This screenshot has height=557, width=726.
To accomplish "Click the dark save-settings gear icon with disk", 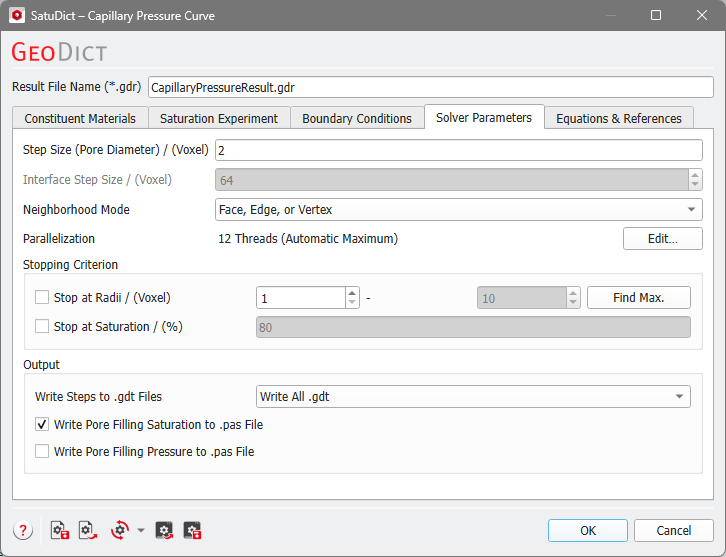I will click(x=192, y=530).
